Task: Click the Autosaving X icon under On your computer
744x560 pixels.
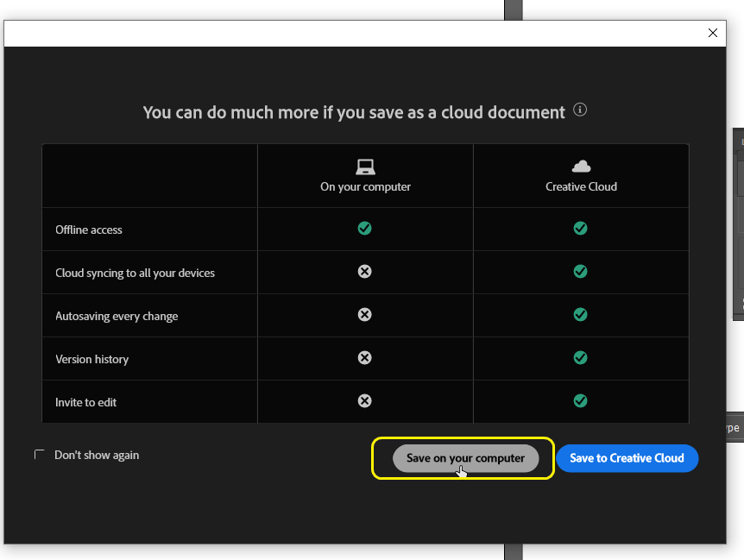Action: pos(364,314)
